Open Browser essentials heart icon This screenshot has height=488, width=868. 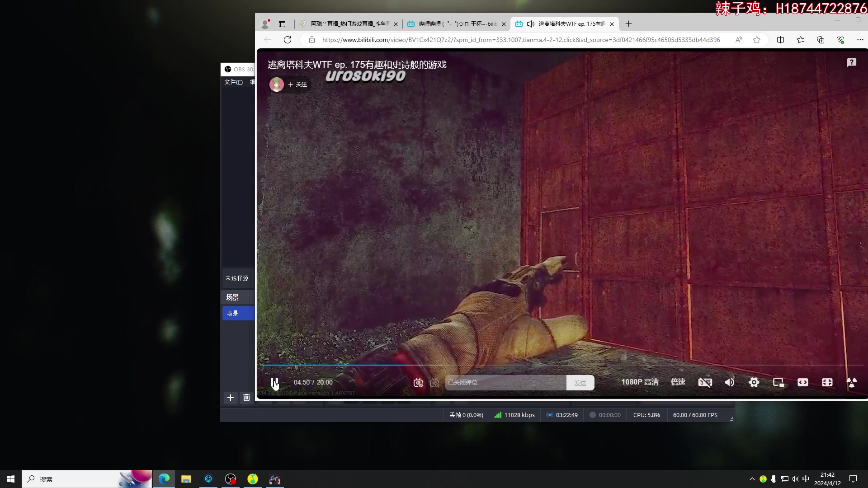point(840,40)
